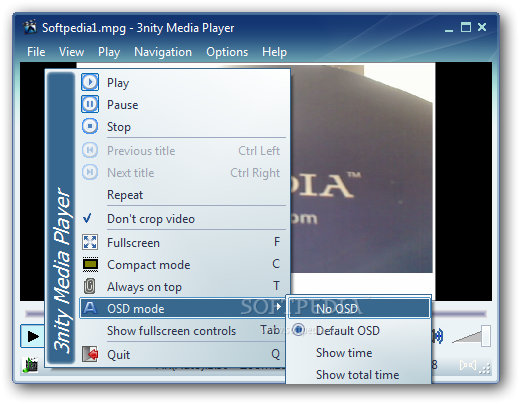
Task: Toggle Show fullscreen controls entry
Action: coord(183,331)
